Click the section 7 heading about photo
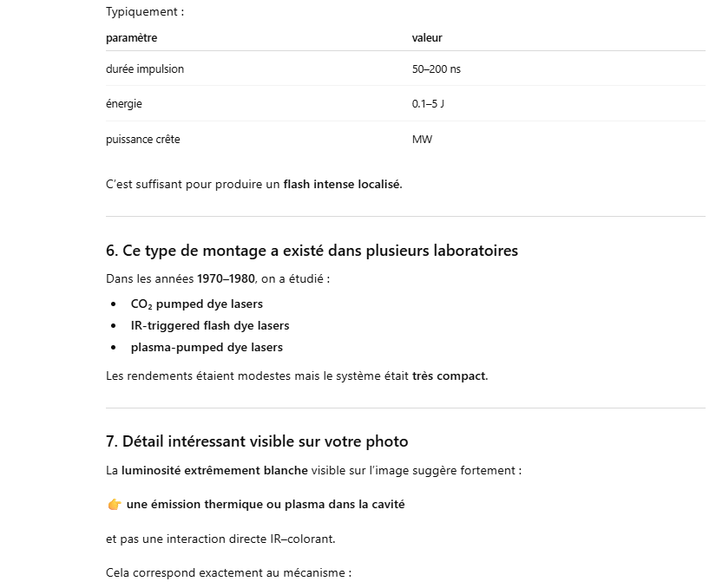 256,441
